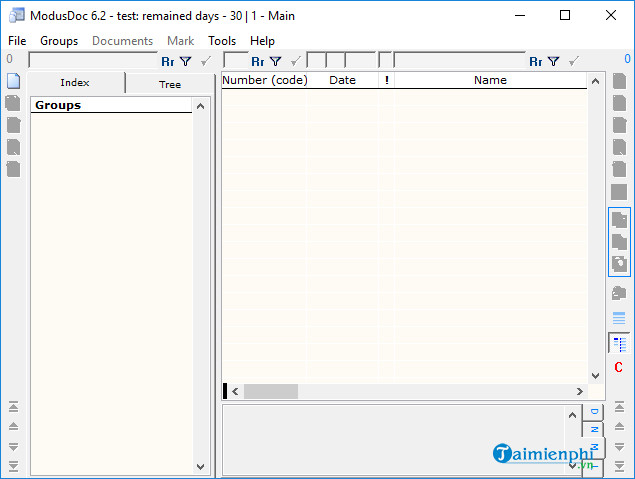The height and width of the screenshot is (479, 635).
Task: Click the groups panel filter funnel icon
Action: click(185, 62)
